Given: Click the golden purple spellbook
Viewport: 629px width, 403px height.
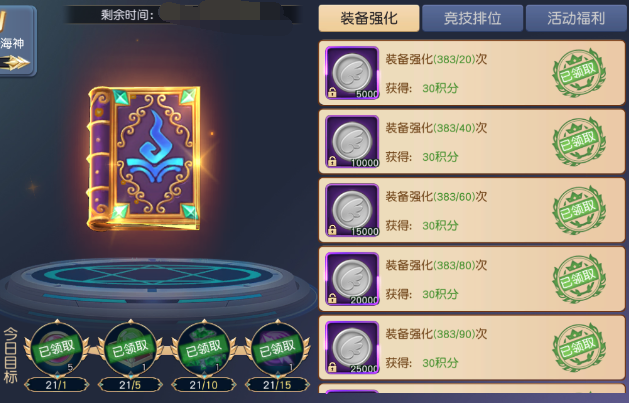Looking at the screenshot, I should 144,158.
